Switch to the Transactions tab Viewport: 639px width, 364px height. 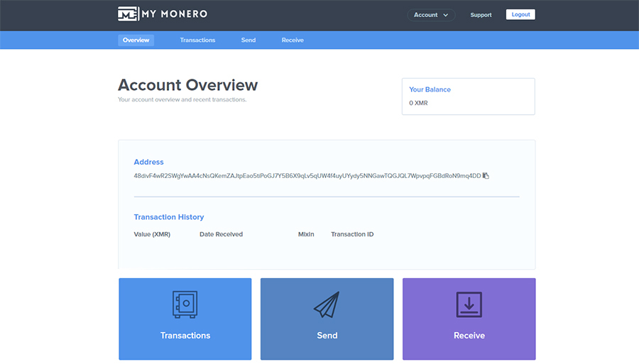click(x=197, y=40)
